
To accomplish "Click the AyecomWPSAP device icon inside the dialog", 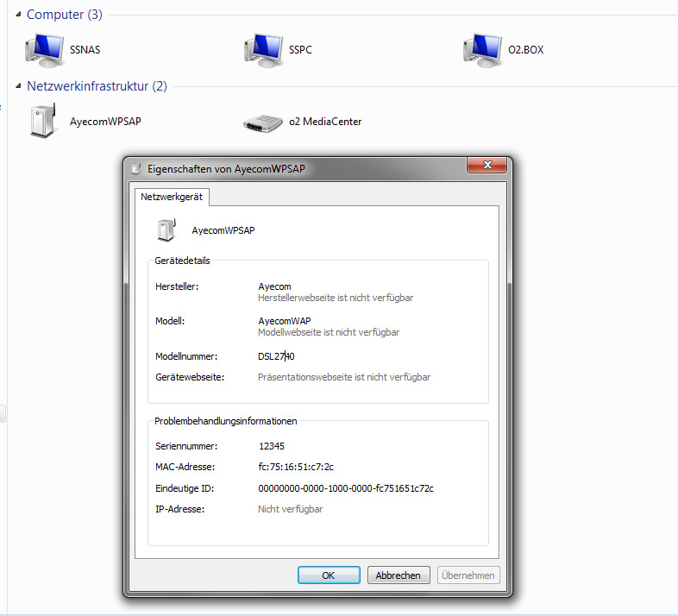I will click(166, 230).
